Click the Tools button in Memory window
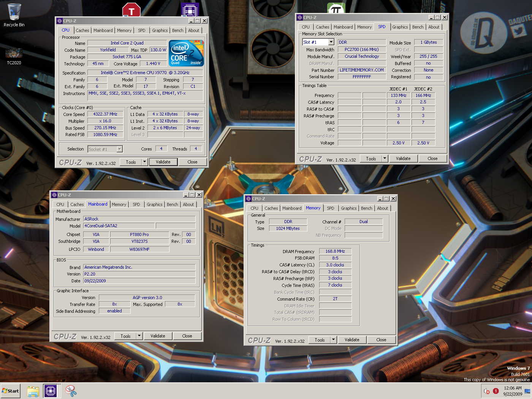Image resolution: width=532 pixels, height=399 pixels. click(x=320, y=340)
